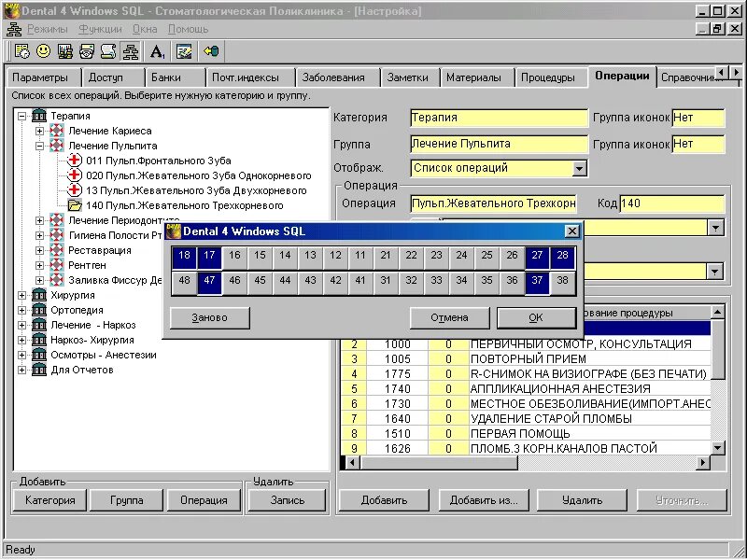The width and height of the screenshot is (747, 560).
Task: Open the finance charts and coins icon
Action: (x=64, y=51)
